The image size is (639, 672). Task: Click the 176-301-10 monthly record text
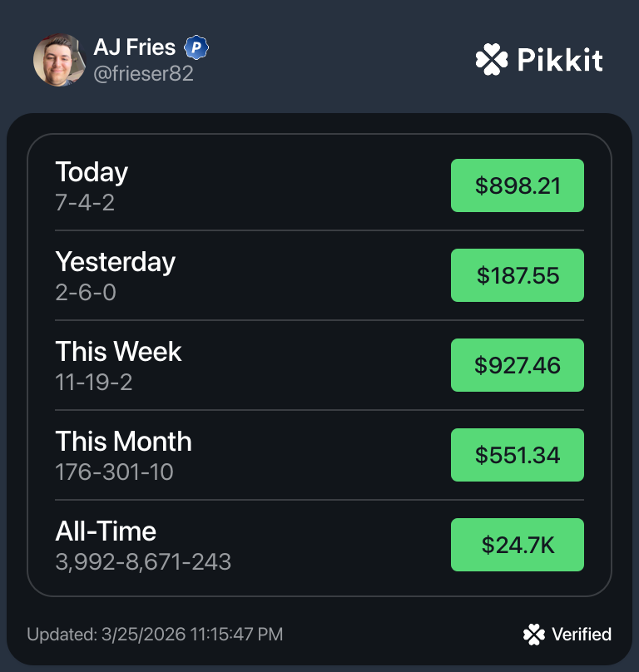(114, 472)
